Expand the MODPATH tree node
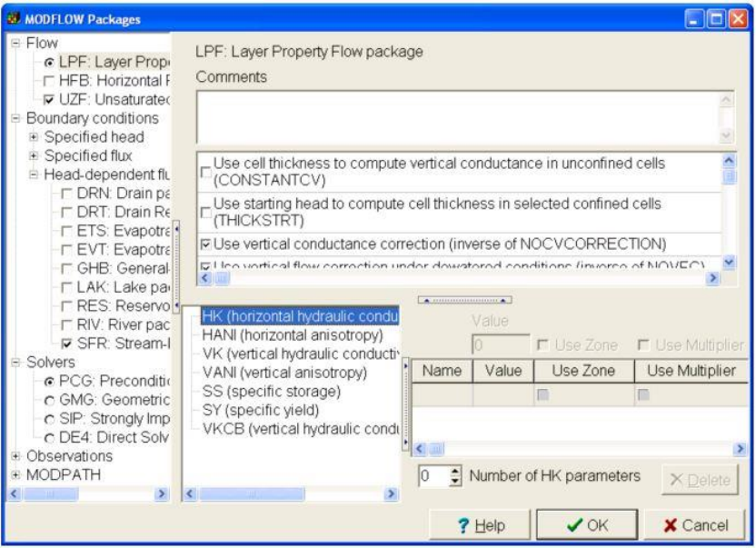Viewport: 756px width, 548px height. coord(16,475)
